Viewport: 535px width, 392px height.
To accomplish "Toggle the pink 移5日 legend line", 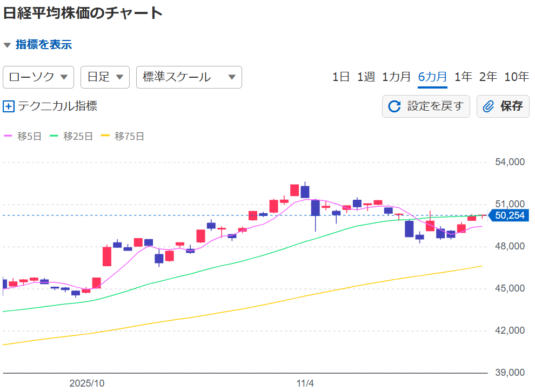I will pyautogui.click(x=23, y=137).
